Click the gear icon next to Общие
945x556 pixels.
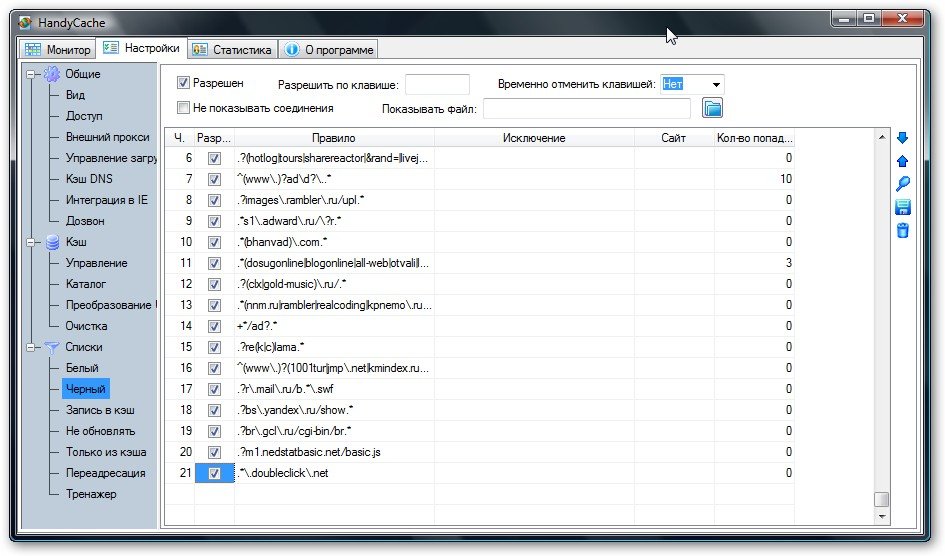[x=53, y=75]
